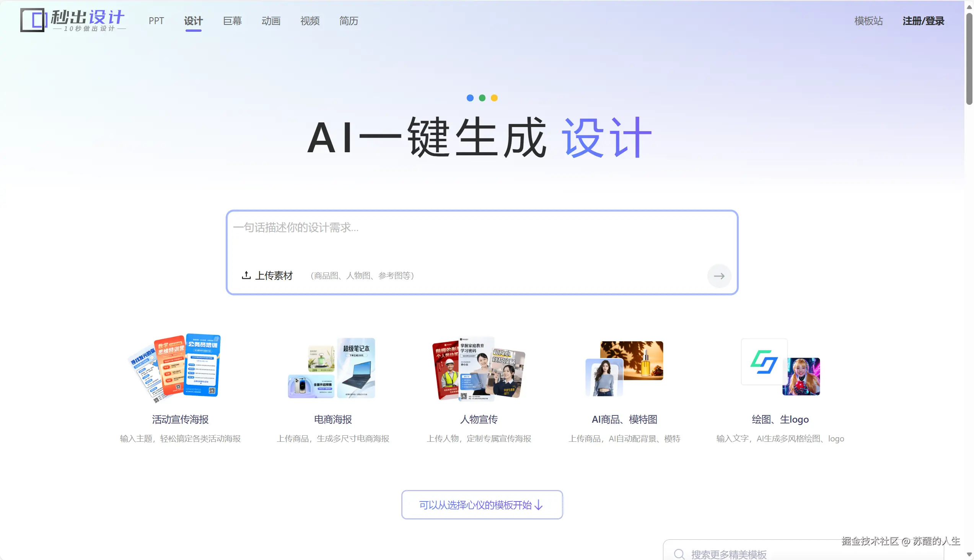Submit with the arrow send button
974x560 pixels.
click(718, 276)
